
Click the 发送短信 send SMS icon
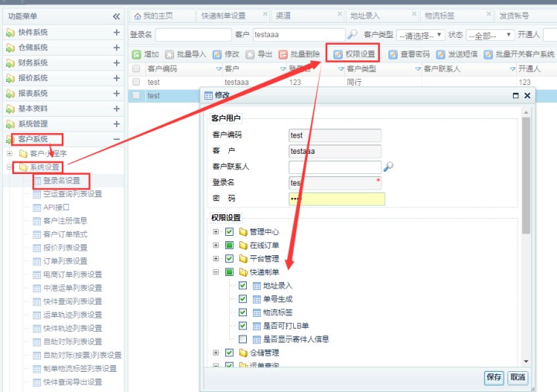pos(440,54)
